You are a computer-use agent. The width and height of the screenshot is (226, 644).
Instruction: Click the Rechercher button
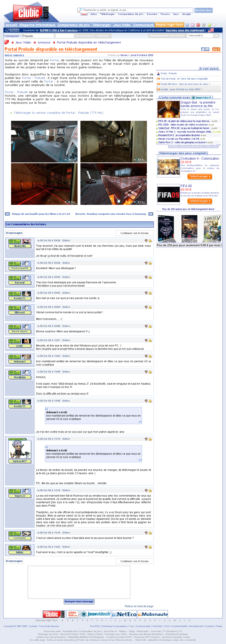click(x=203, y=10)
